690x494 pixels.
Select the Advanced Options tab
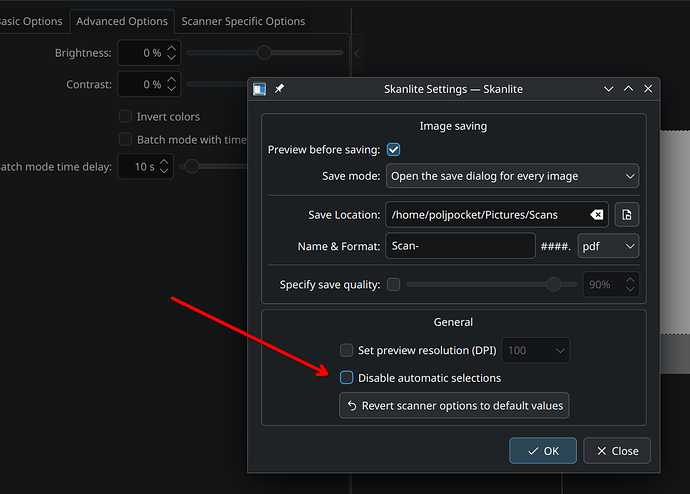[x=121, y=21]
